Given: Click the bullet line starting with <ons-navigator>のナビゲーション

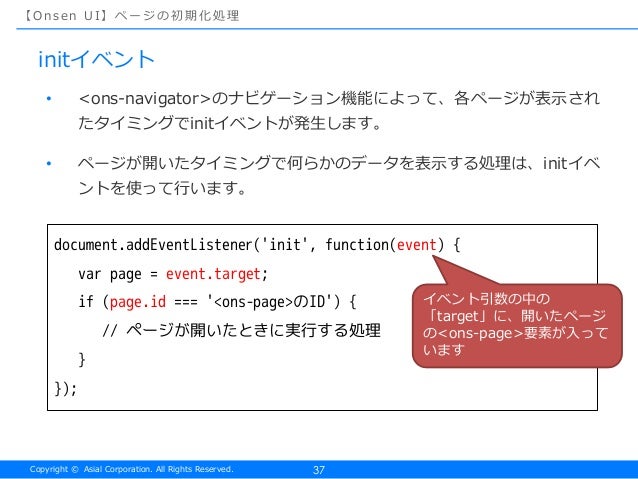Looking at the screenshot, I should click(x=339, y=98).
